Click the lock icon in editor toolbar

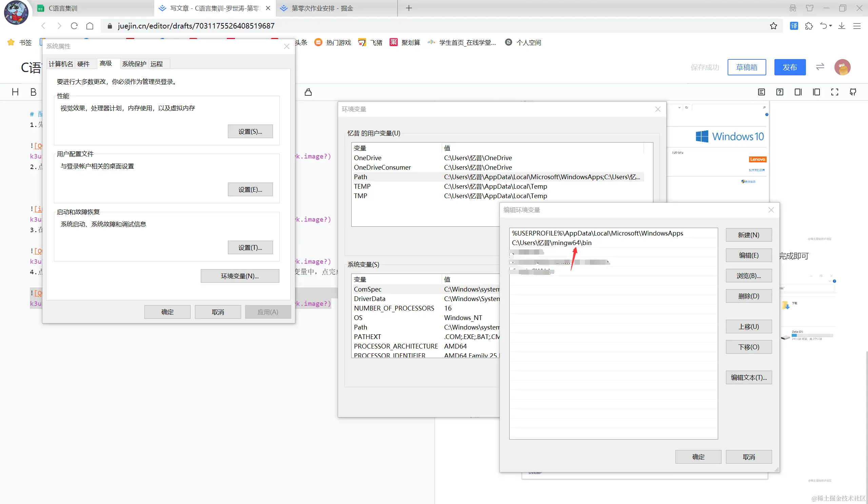point(308,92)
